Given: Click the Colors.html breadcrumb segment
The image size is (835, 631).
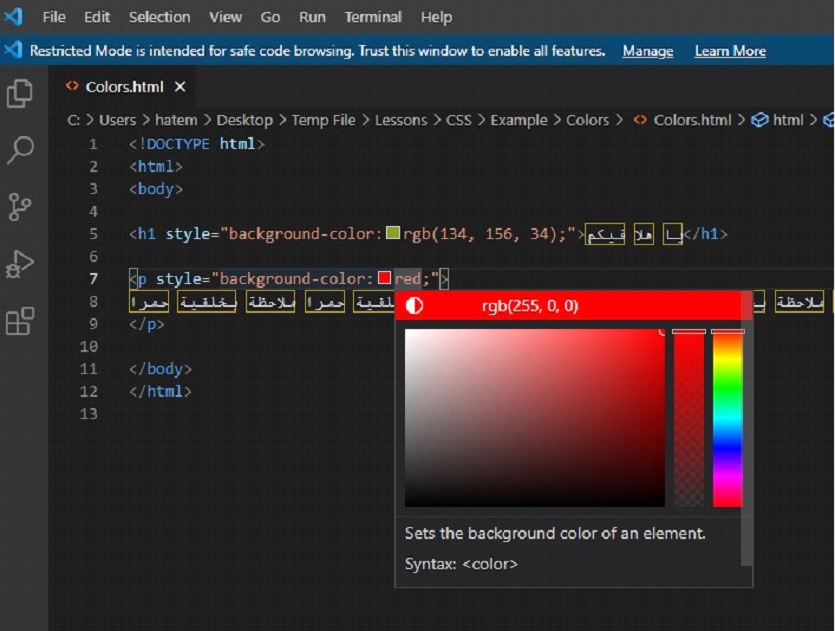Looking at the screenshot, I should [x=682, y=120].
